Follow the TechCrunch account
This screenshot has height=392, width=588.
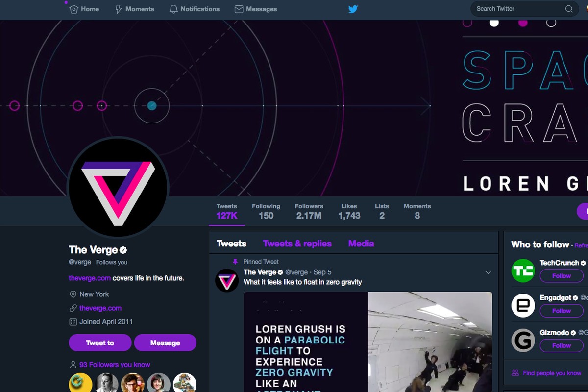562,276
